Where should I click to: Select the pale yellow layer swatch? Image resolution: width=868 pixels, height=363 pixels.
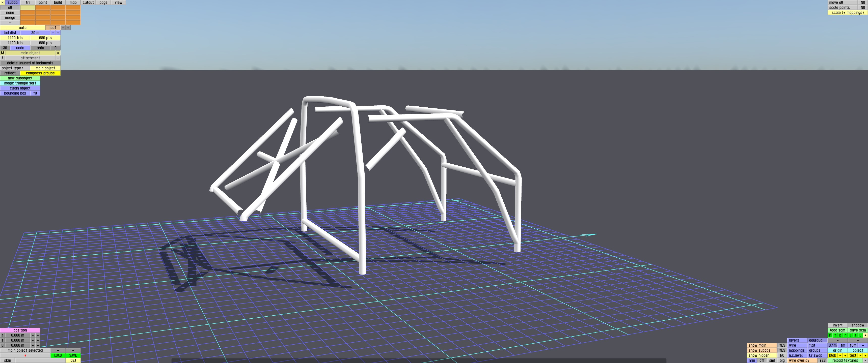[x=28, y=7]
